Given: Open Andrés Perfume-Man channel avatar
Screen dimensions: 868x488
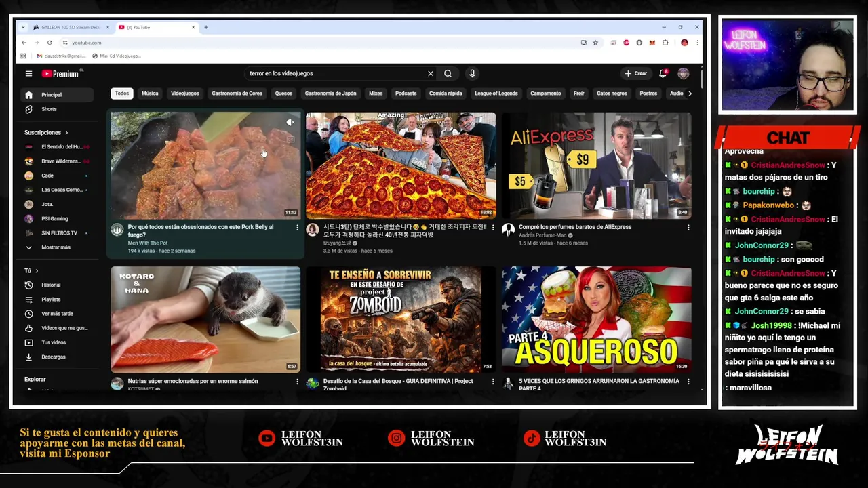Looking at the screenshot, I should 508,230.
